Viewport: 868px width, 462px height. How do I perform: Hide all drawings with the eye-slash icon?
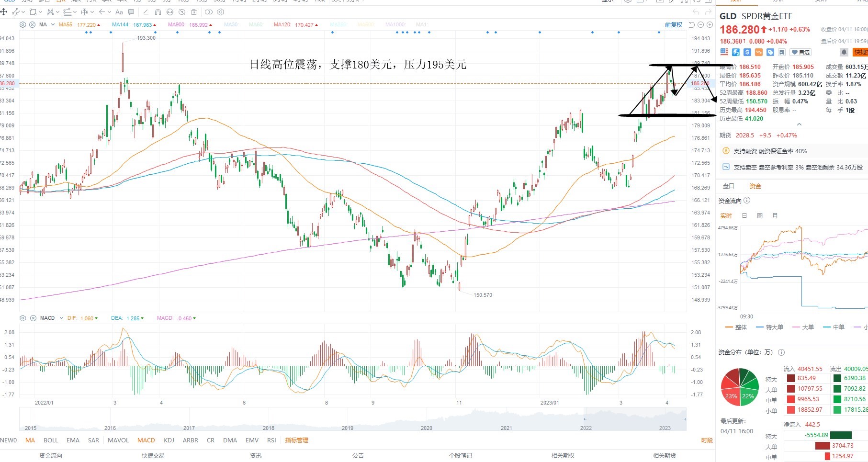182,11
